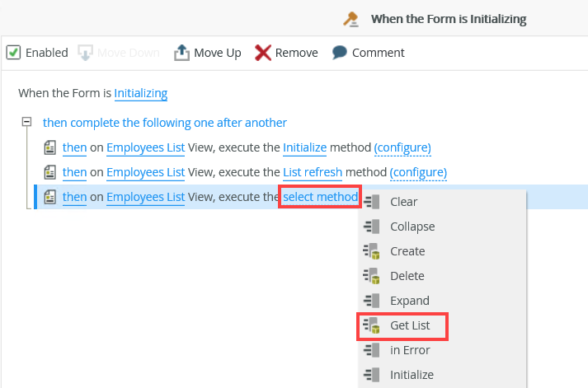
Task: Collapse the rule actions tree
Action: (26, 123)
